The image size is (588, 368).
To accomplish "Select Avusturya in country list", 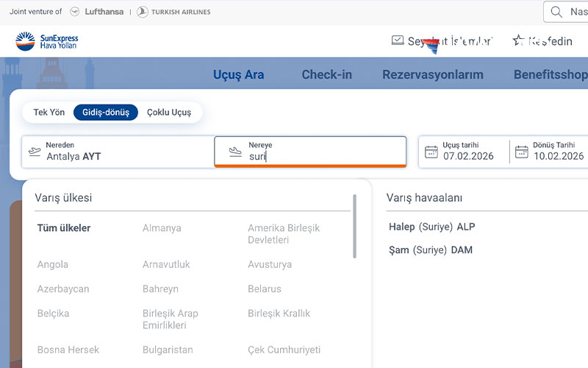I will click(x=270, y=264).
